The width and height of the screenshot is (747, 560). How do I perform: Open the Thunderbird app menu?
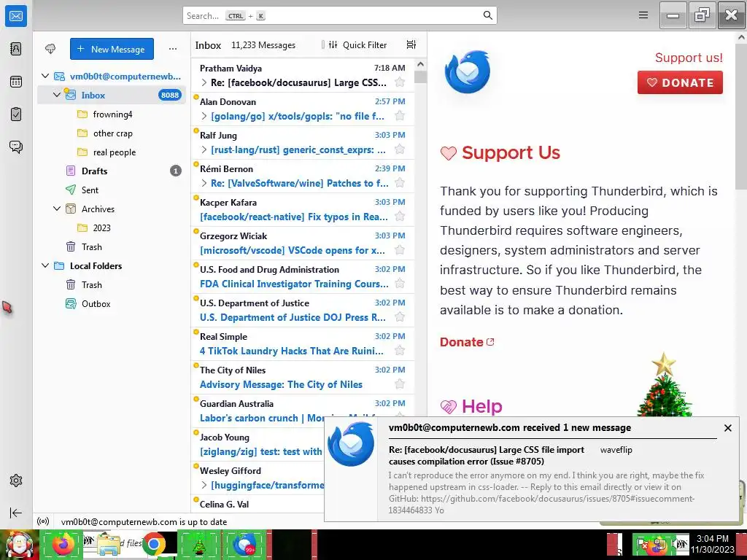[643, 15]
